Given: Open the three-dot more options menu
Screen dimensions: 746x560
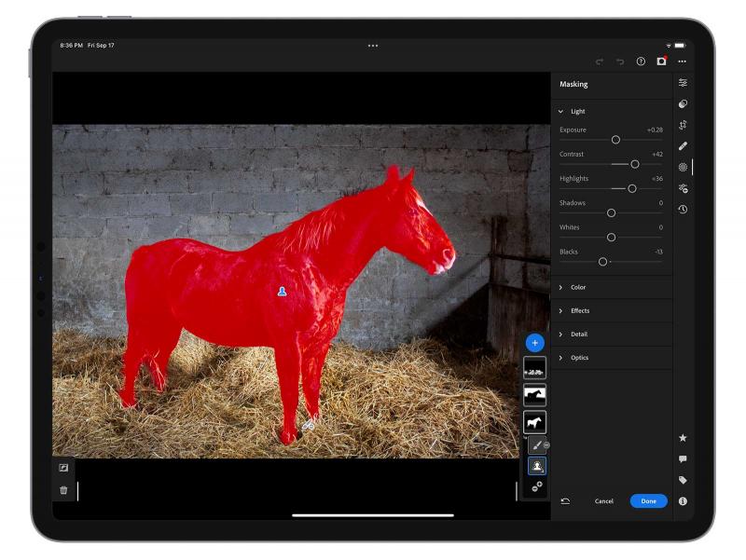Looking at the screenshot, I should pyautogui.click(x=682, y=61).
